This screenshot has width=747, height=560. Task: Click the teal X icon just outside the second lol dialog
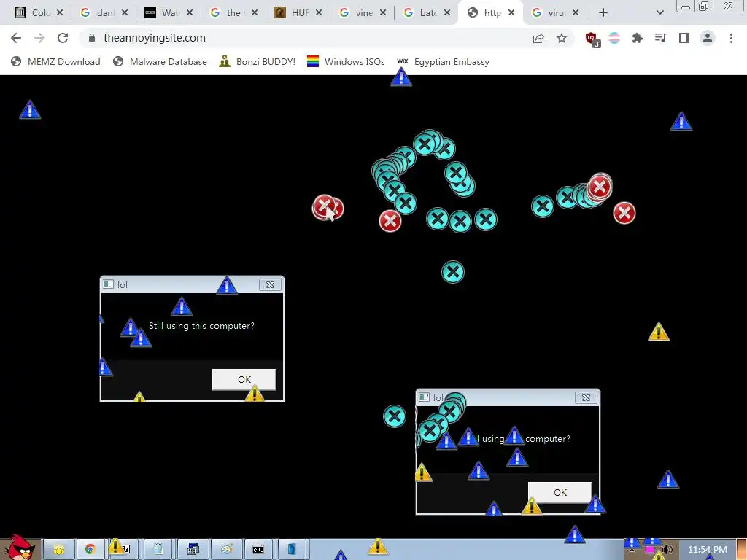point(395,416)
